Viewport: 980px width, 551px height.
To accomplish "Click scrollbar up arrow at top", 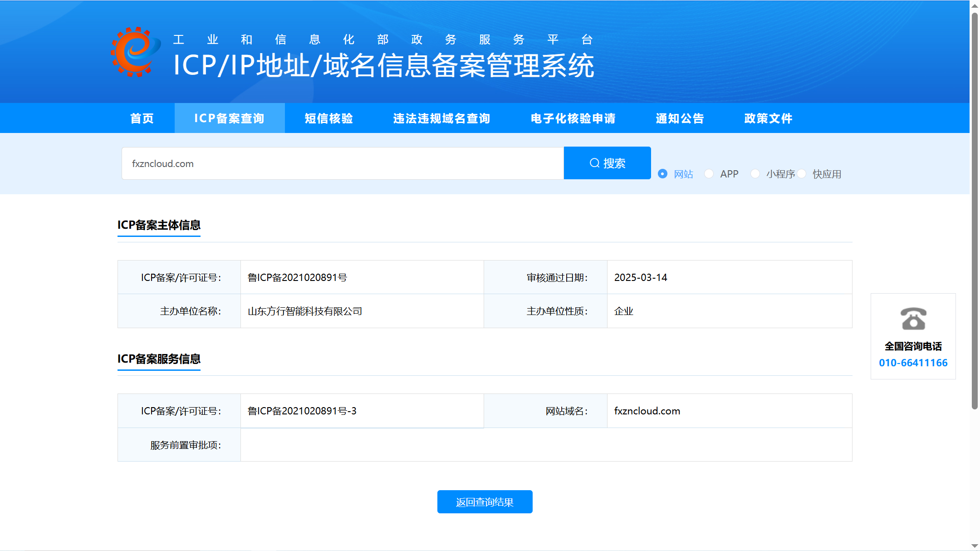I will point(975,5).
